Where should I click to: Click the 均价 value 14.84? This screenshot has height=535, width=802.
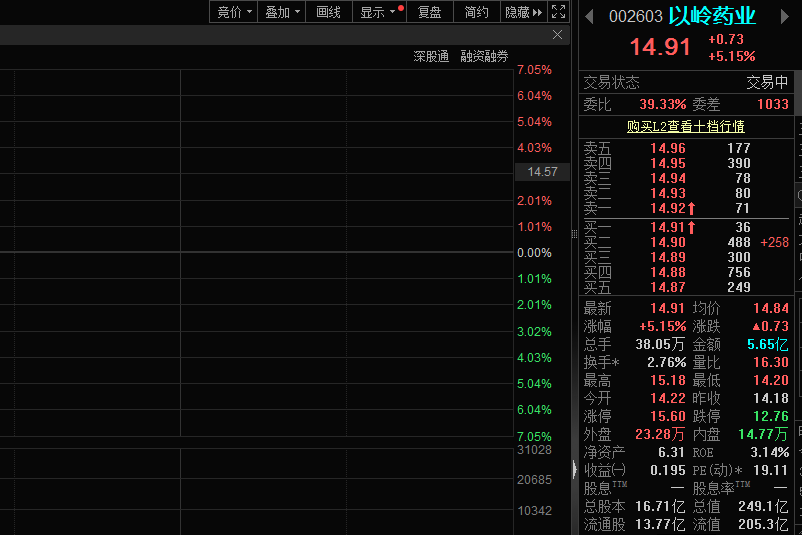point(771,308)
